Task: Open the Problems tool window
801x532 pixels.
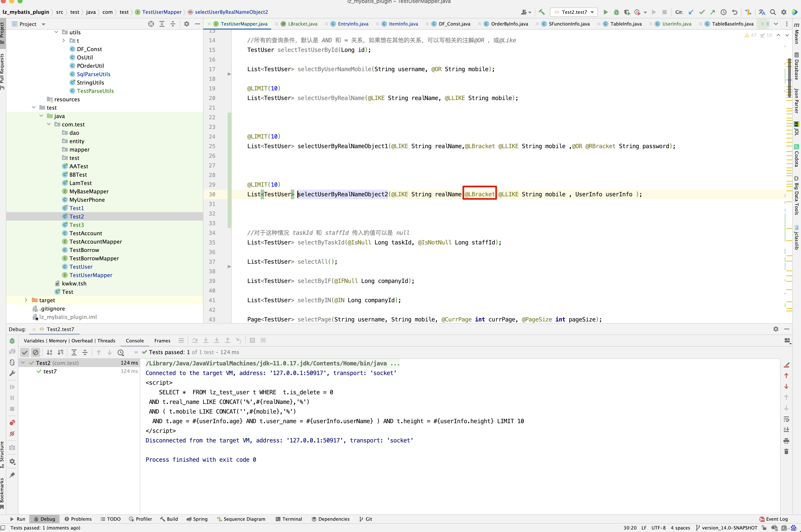Action: click(x=78, y=519)
